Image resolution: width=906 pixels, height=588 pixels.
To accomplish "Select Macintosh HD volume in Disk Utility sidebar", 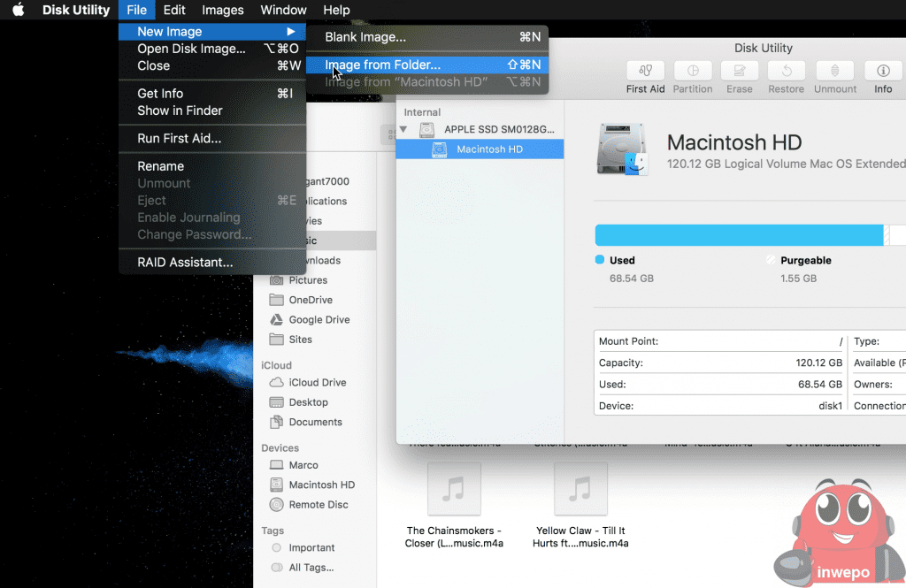I will (480, 149).
